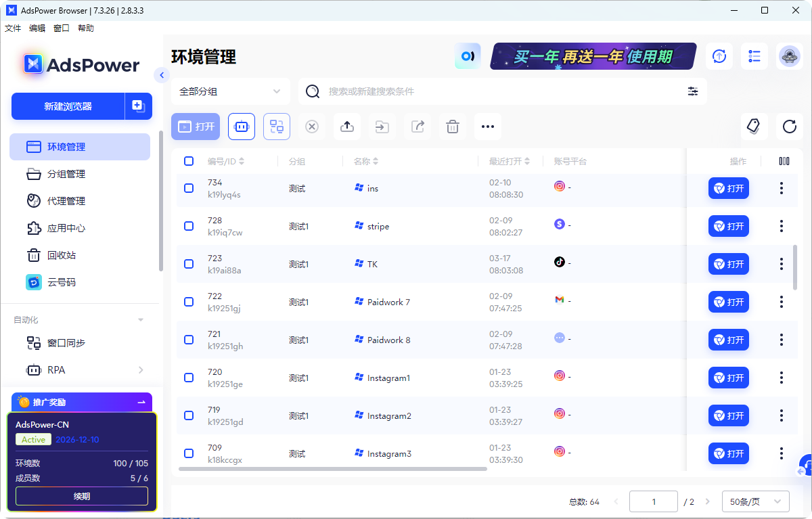Open the 全部分组 group dropdown
This screenshot has height=519, width=812.
[x=230, y=91]
